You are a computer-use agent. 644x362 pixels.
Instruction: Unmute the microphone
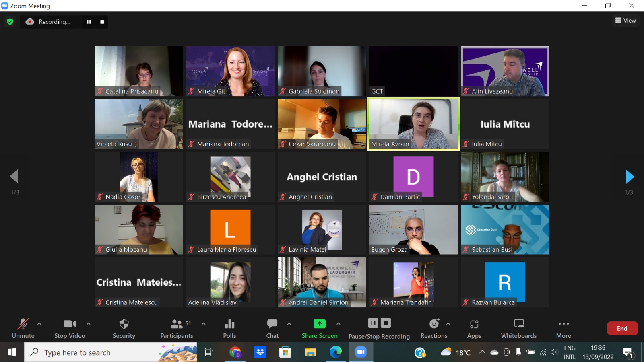click(23, 328)
